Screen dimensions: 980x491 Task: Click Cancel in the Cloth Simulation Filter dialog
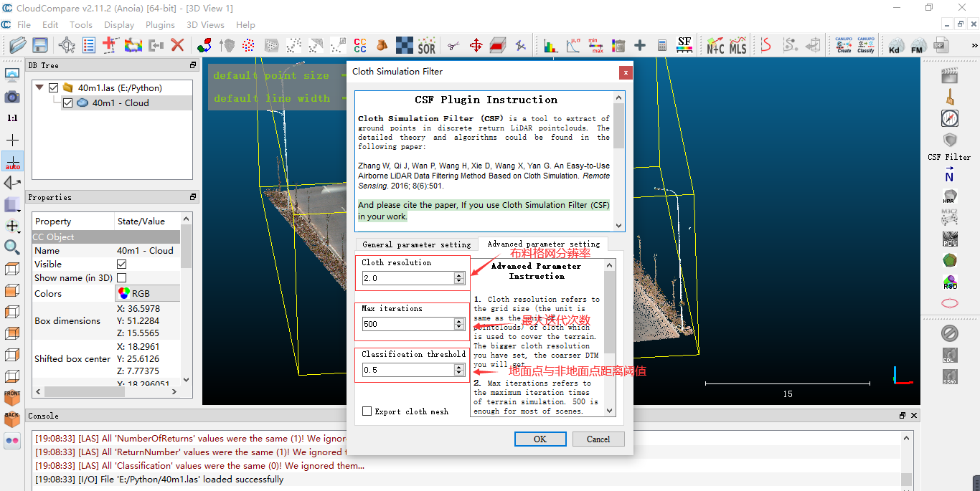[x=598, y=439]
